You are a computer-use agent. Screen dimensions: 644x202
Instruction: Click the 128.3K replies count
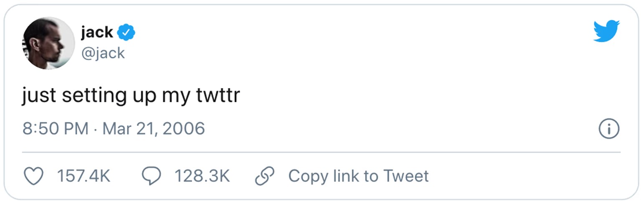202,176
